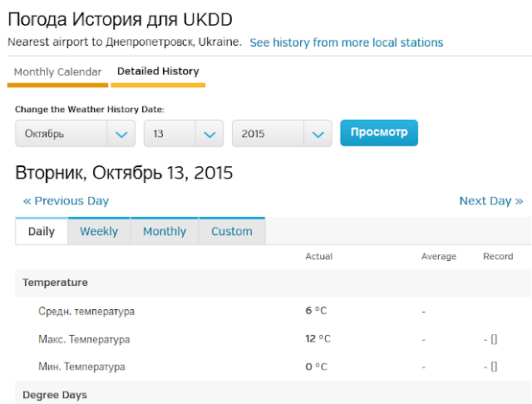Expand the day dropdown showing 13

tap(184, 133)
